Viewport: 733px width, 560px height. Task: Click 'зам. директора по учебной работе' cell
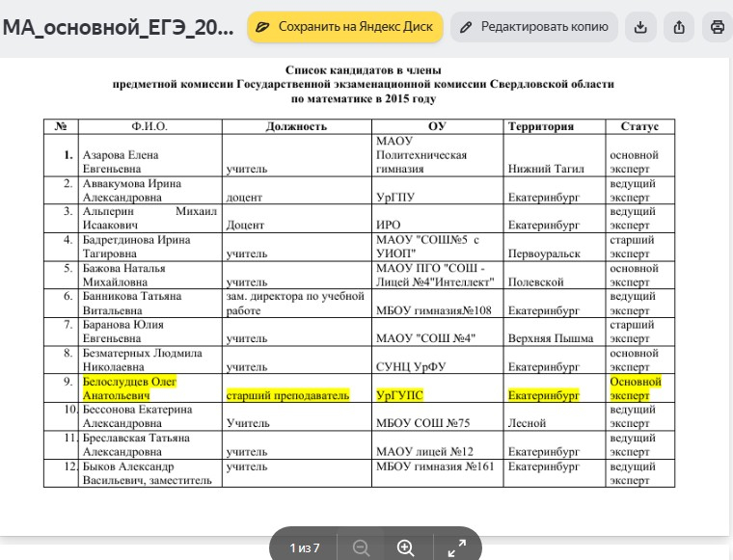point(295,303)
